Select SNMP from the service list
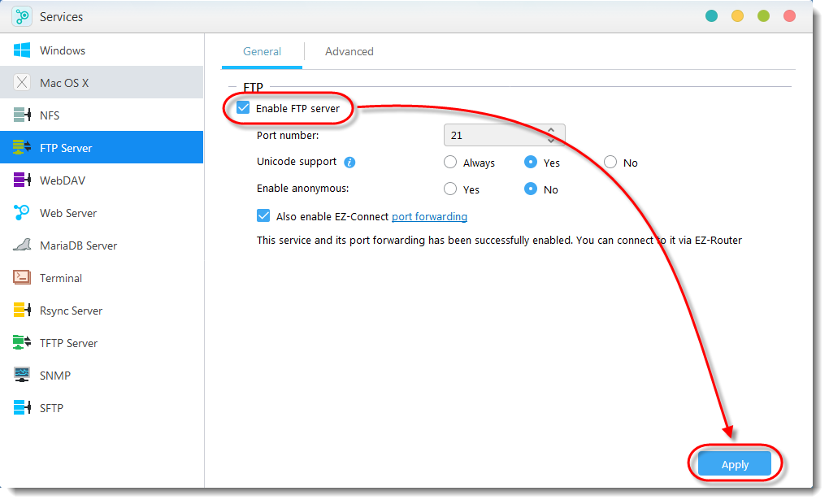 (x=55, y=375)
